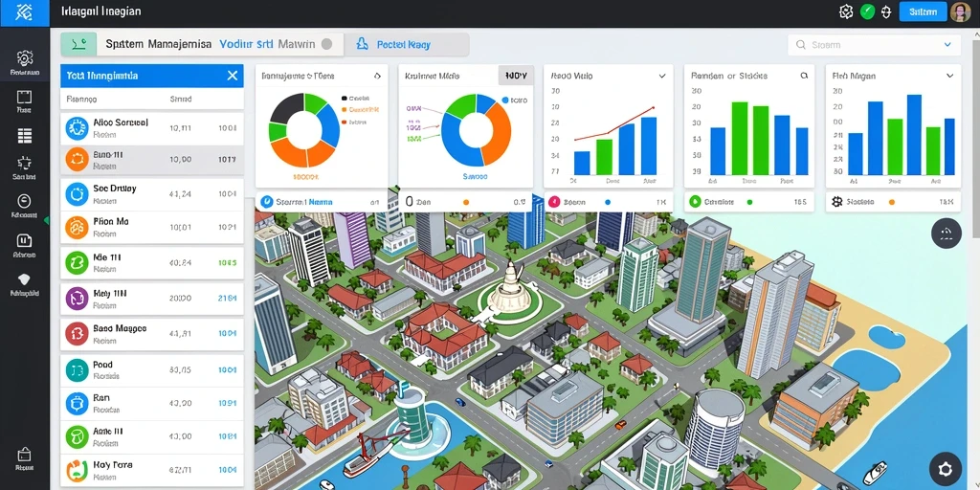Select the Spatem Manajemisa tab
The width and height of the screenshot is (980, 490).
click(158, 44)
